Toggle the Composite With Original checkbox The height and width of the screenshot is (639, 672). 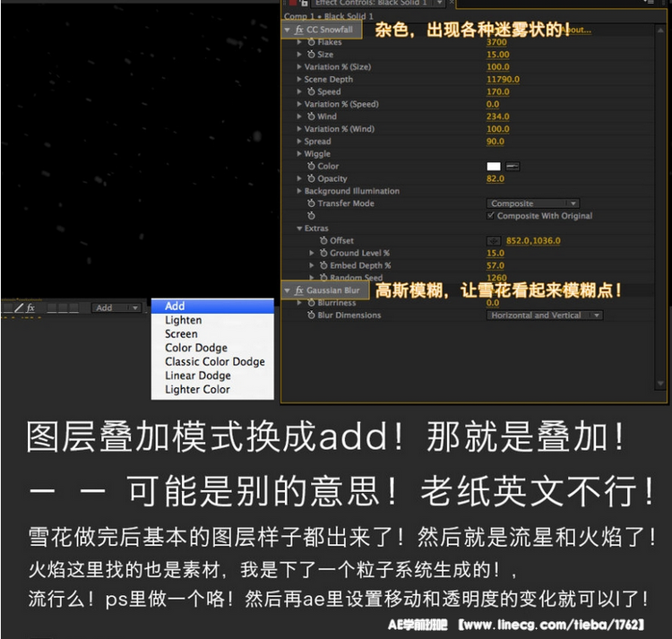tap(491, 216)
